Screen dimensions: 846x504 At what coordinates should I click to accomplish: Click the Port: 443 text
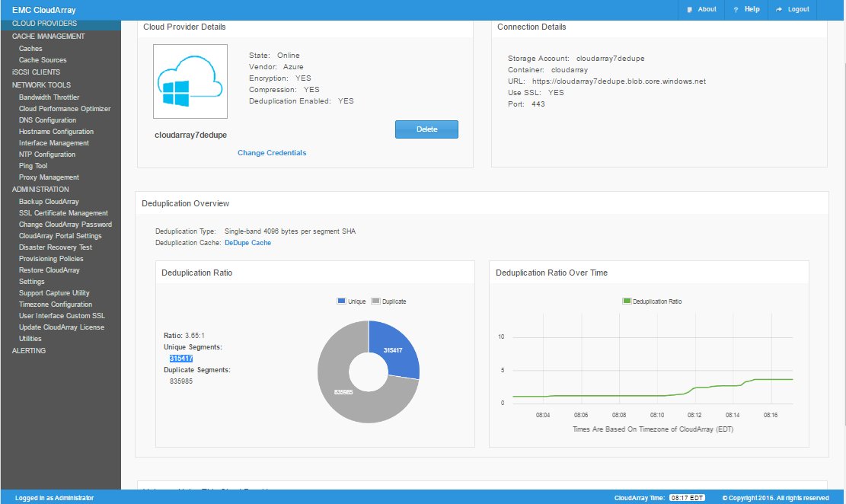click(526, 104)
